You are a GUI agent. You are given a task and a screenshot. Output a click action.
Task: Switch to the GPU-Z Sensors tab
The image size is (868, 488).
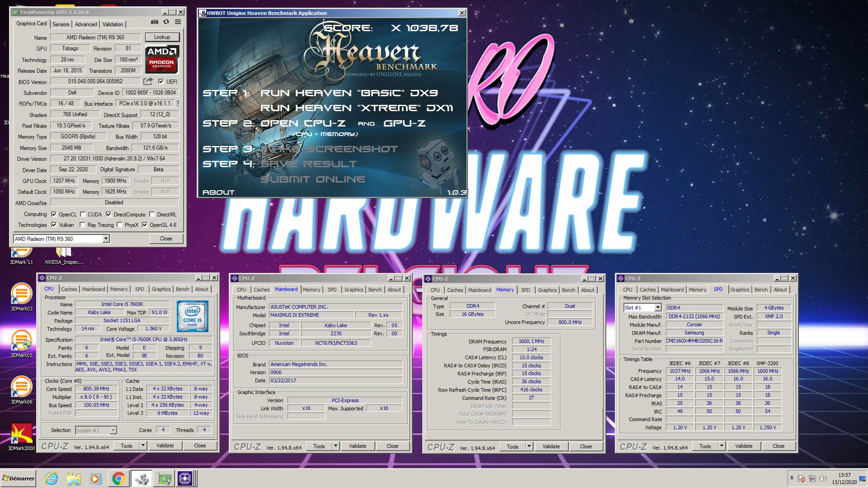coord(61,24)
